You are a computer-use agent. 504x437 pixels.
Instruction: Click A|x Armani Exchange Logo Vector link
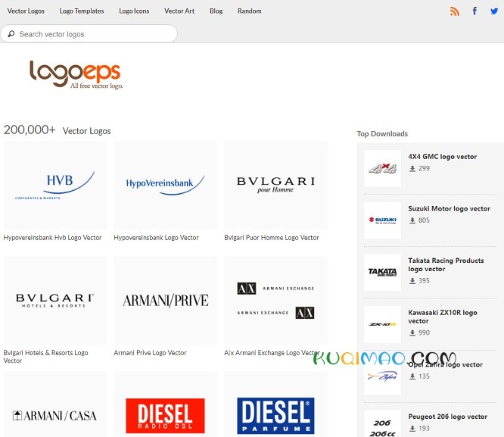(272, 353)
